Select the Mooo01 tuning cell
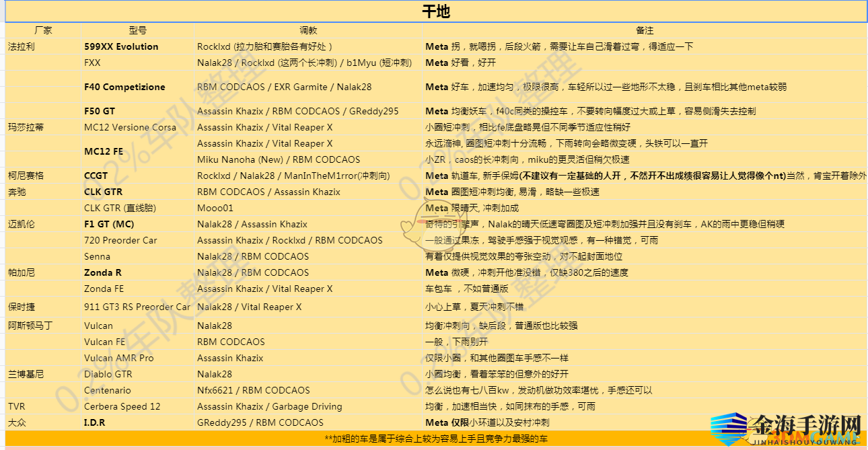This screenshot has height=450, width=868. [308, 208]
